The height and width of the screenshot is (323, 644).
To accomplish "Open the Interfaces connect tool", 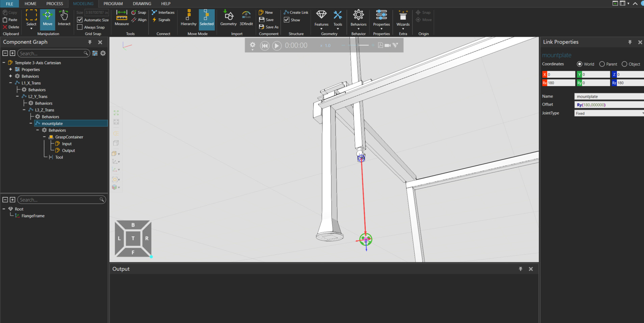I will pyautogui.click(x=163, y=12).
